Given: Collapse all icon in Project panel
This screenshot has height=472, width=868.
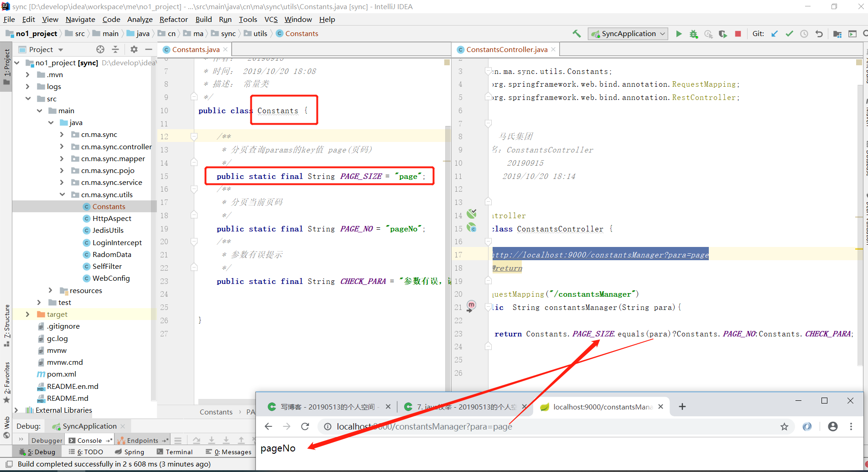Looking at the screenshot, I should pos(115,49).
